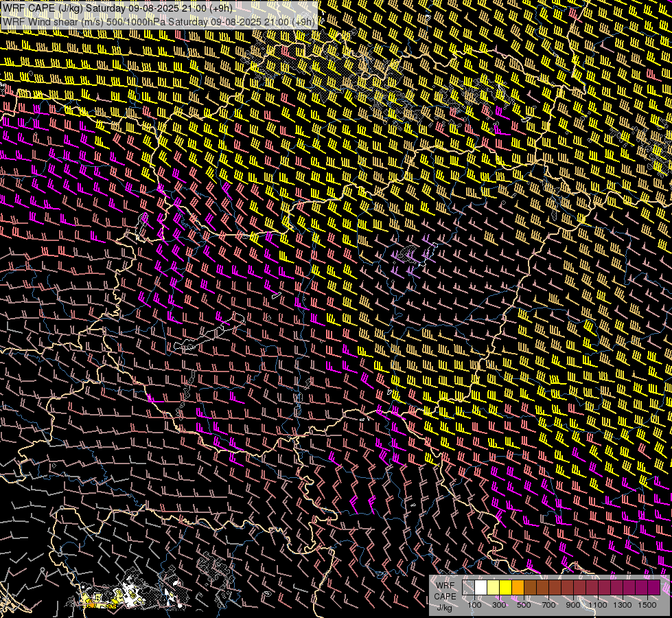Click the 900 label on legend

[x=573, y=605]
